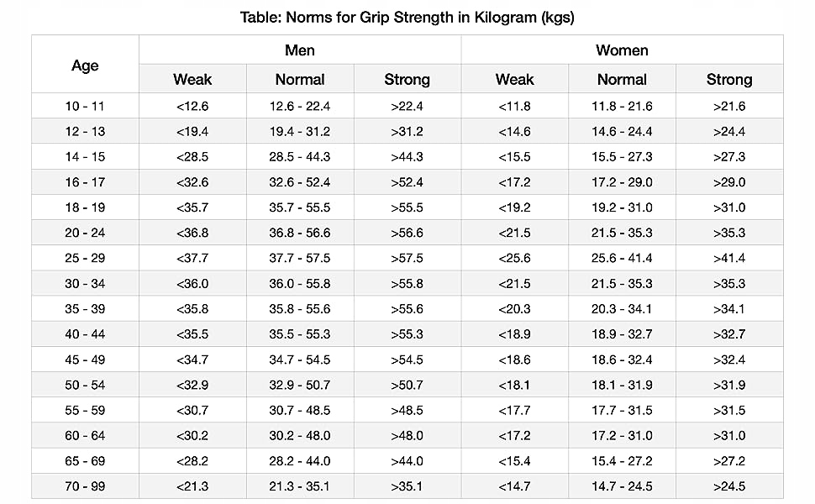This screenshot has width=815, height=504.
Task: Select the Weak subheader under Women
Action: click(x=514, y=80)
